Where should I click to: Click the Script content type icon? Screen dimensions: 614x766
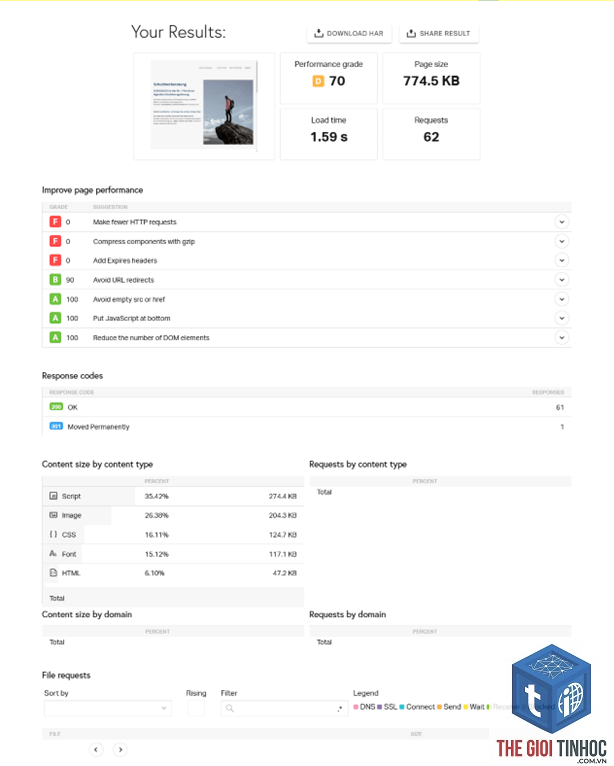pyautogui.click(x=53, y=496)
